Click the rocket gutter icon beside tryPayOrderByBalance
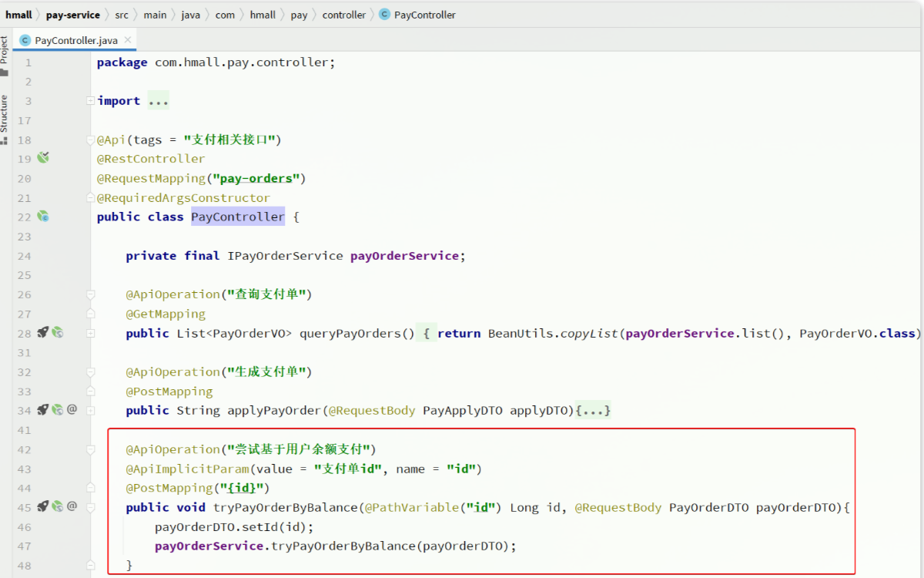This screenshot has height=578, width=924. click(43, 506)
